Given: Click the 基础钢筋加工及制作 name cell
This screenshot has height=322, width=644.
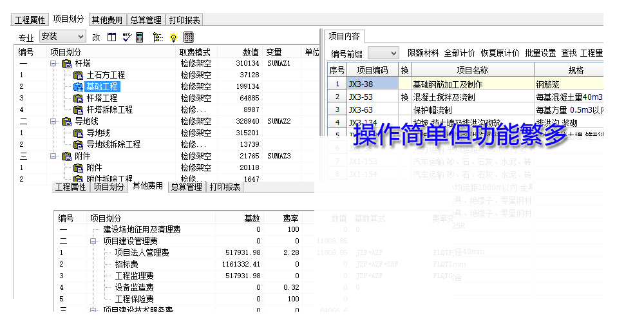Looking at the screenshot, I should click(473, 84).
